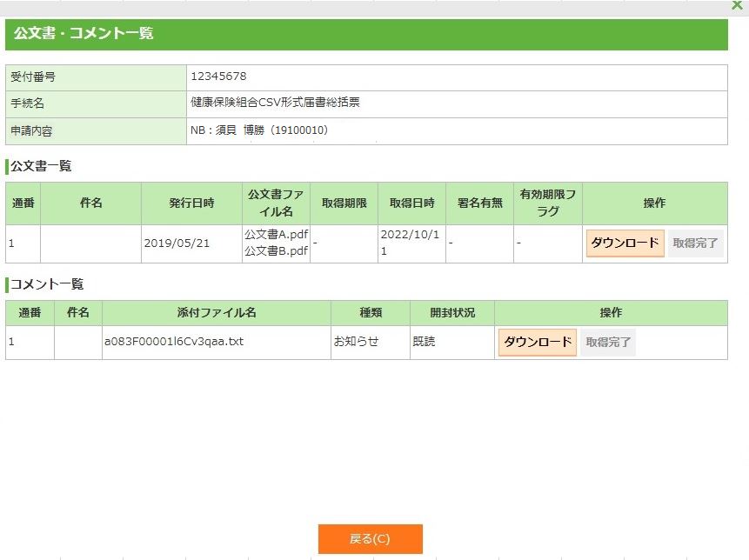Click the 2019/05/21 issue date cell

[x=177, y=243]
